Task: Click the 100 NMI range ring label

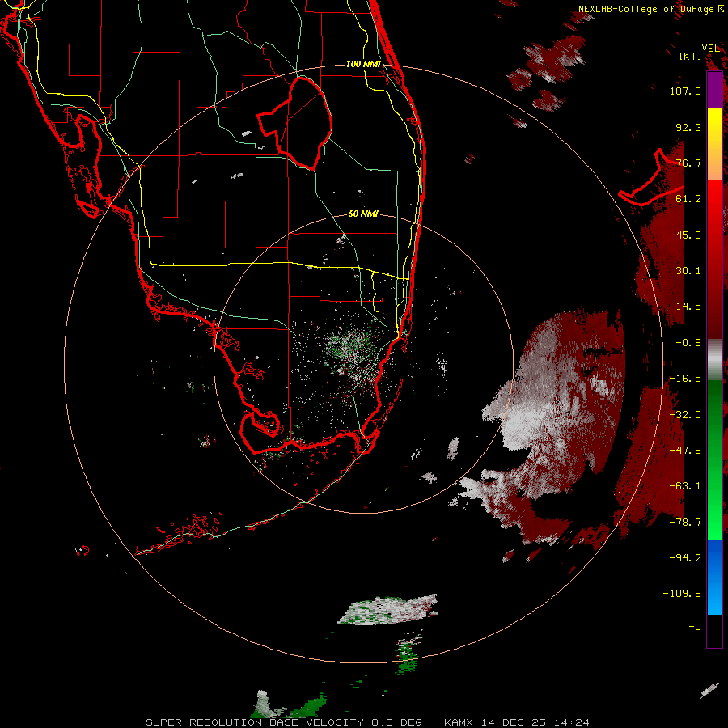Action: [363, 64]
